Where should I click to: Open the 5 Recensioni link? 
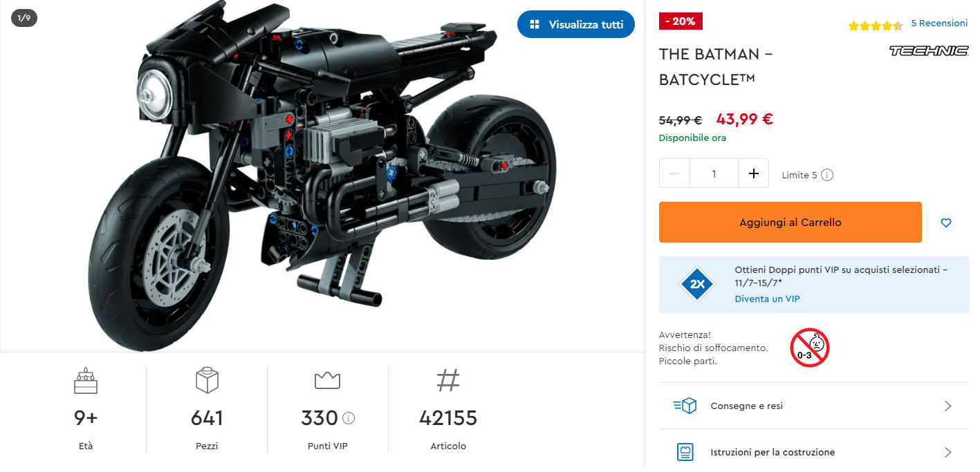(x=939, y=23)
